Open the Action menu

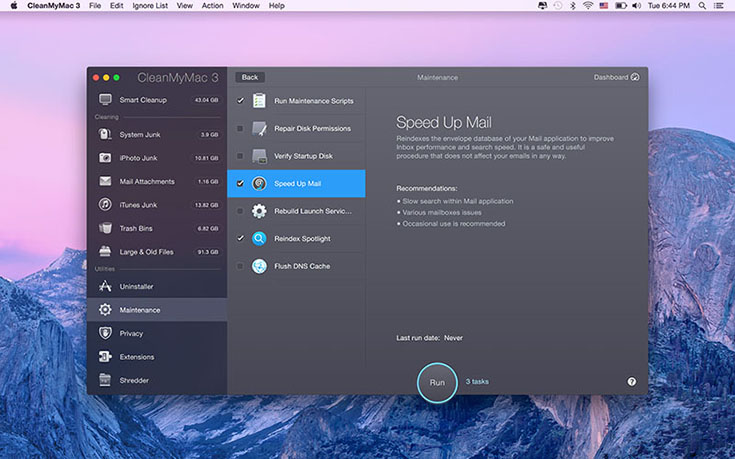[212, 6]
